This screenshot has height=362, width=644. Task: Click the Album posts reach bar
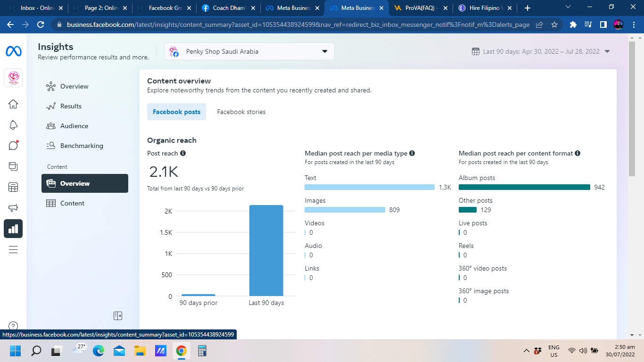point(524,187)
